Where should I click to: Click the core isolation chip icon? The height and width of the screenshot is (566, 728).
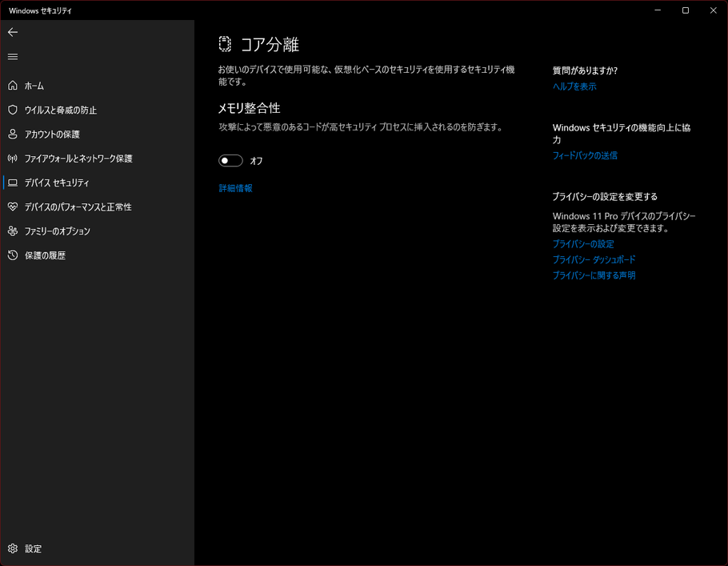225,44
